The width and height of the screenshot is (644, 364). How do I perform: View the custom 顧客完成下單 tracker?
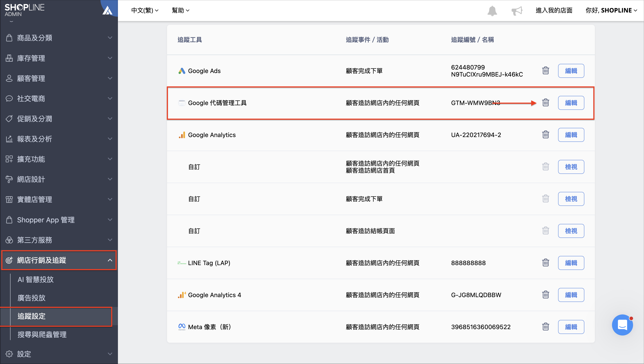click(x=571, y=199)
